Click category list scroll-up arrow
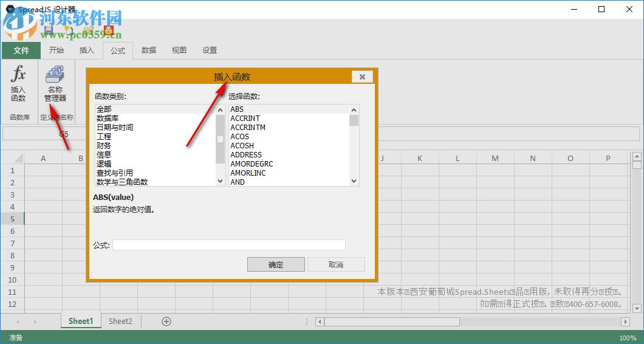 tap(221, 110)
